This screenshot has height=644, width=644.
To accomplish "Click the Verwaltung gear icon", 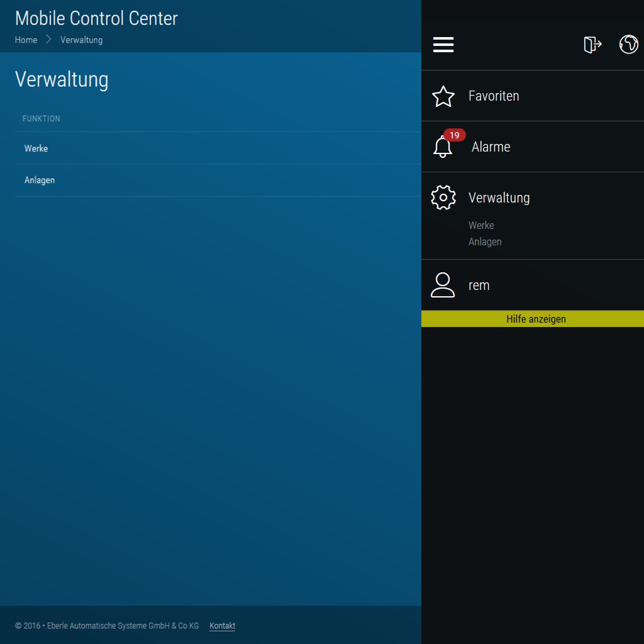I will [x=443, y=197].
